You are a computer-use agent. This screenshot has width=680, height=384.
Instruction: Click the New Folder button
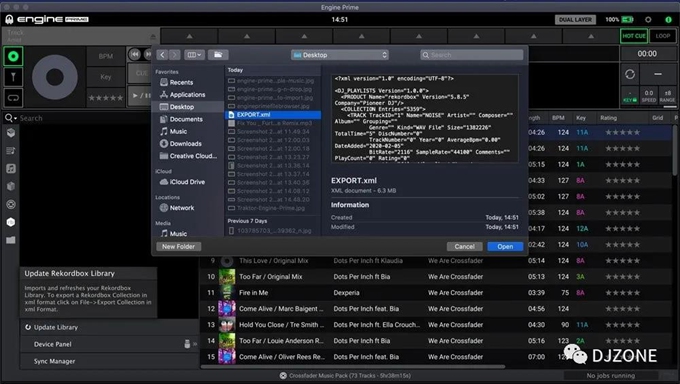click(178, 246)
